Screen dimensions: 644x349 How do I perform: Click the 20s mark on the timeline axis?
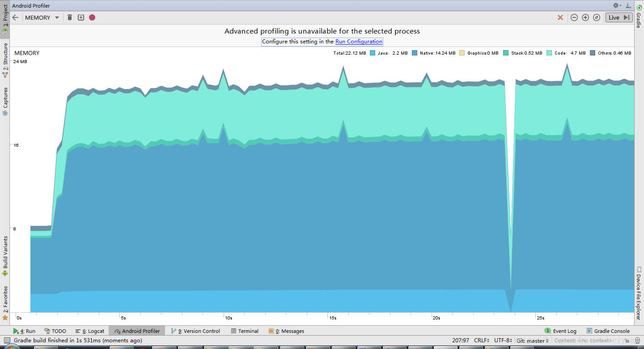436,318
